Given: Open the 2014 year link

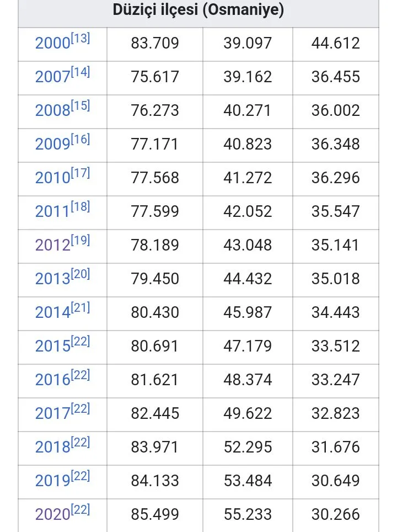Looking at the screenshot, I should pos(52,313).
